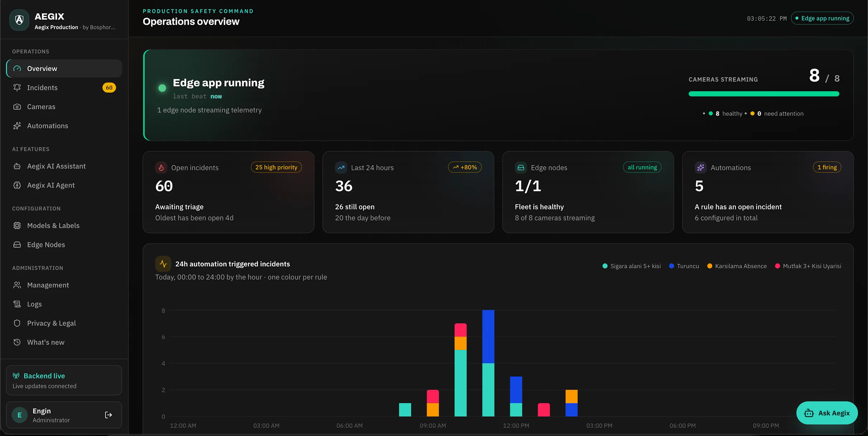868x436 pixels.
Task: Click the 24h incidents pulse chart icon
Action: [163, 264]
